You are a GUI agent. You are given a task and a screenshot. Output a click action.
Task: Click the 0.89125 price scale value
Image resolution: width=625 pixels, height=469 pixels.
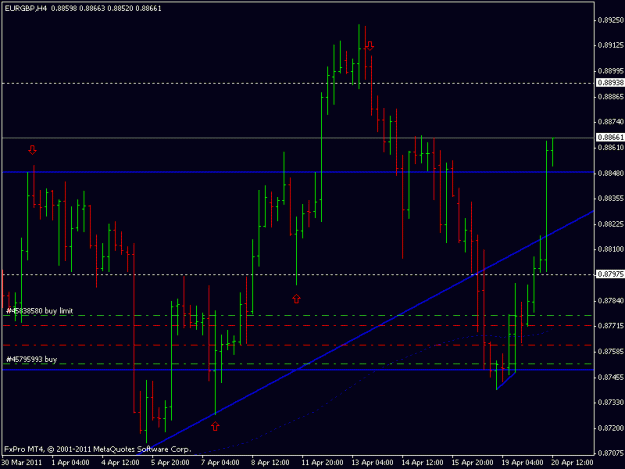tap(611, 45)
